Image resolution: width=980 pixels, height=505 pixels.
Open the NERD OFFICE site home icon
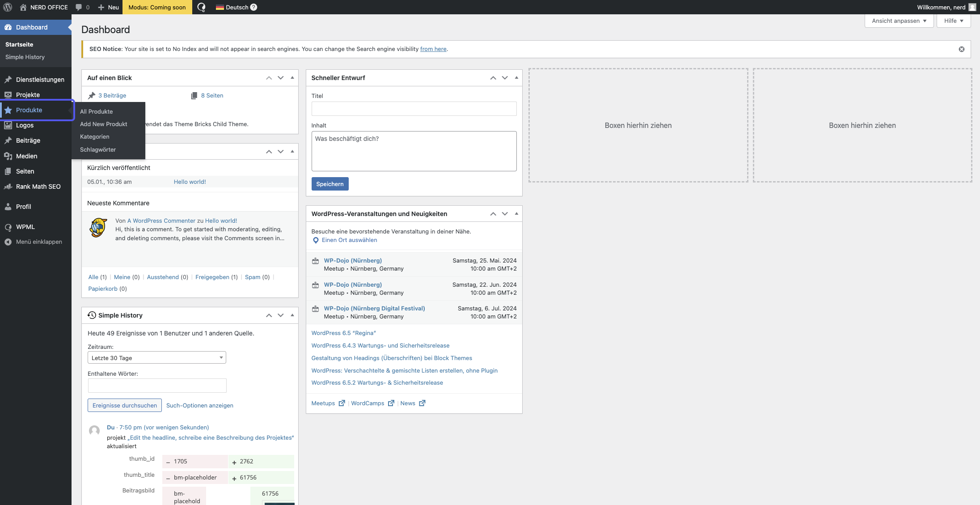coord(23,7)
